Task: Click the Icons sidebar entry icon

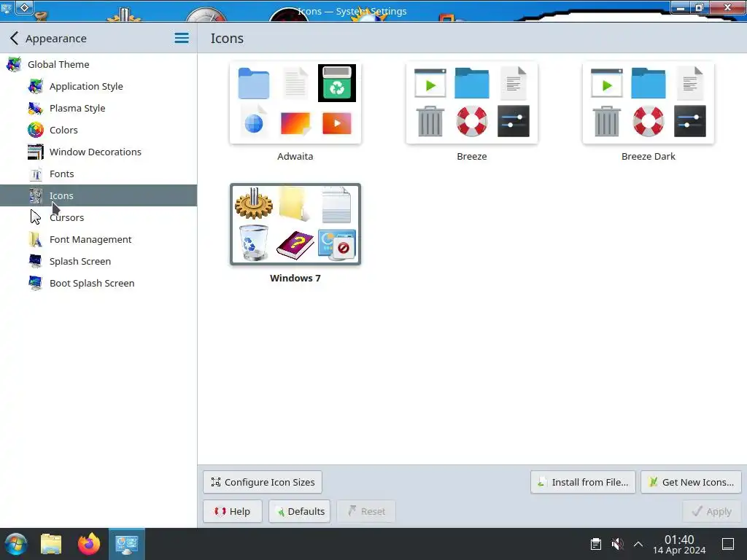Action: pos(36,195)
